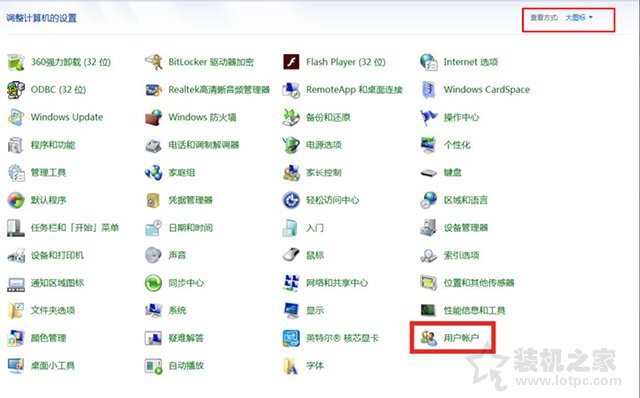640x398 pixels.
Task: Open the 键盘 keyboard icon
Action: (x=429, y=173)
